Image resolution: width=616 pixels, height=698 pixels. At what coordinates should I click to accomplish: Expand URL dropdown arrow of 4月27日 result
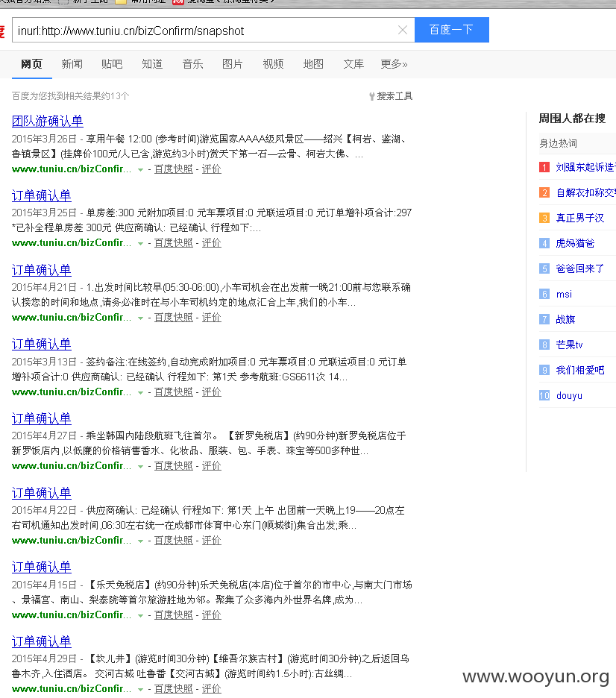(x=141, y=467)
